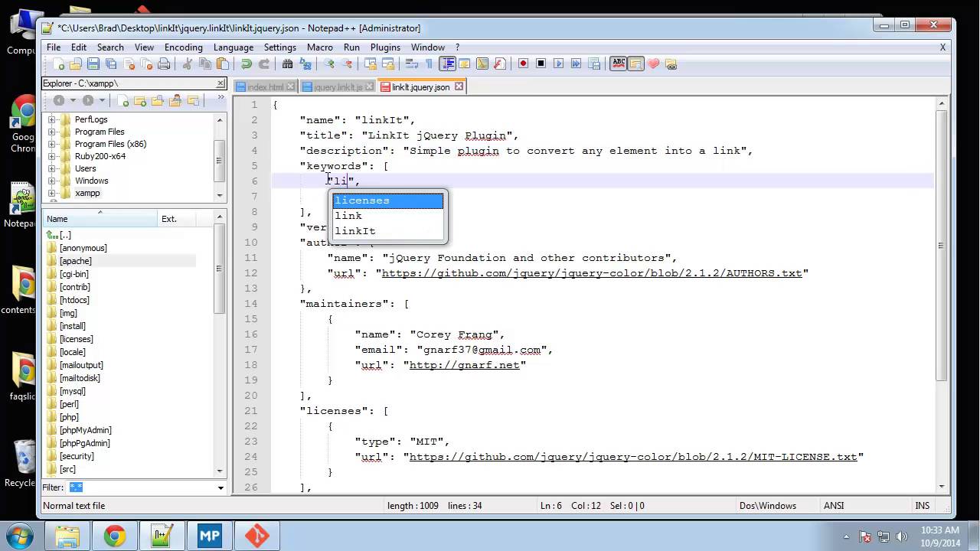The height and width of the screenshot is (551, 980).
Task: Open Explorer back history dropdown arrow
Action: click(73, 100)
